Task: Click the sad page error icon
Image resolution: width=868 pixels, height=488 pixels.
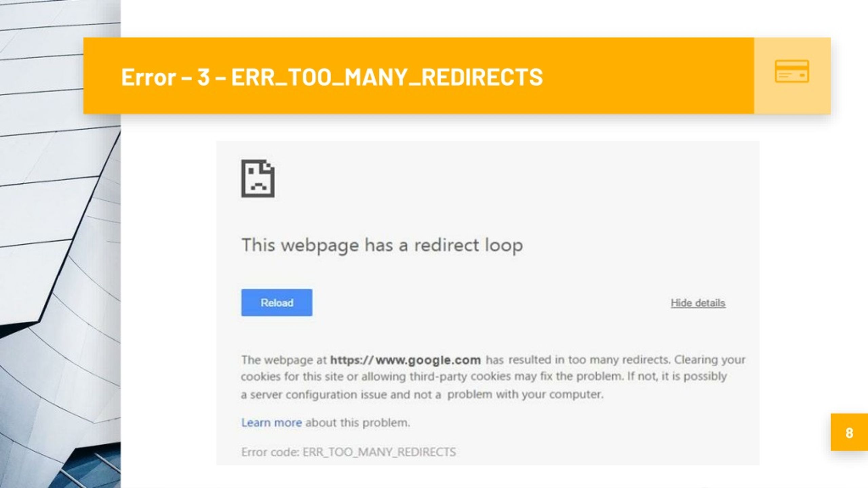Action: [x=258, y=179]
